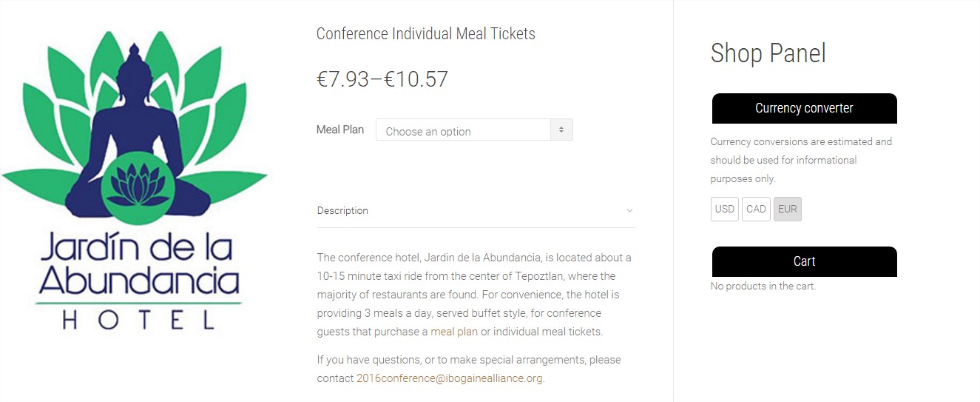Open the Meal Plan 'Choose an option' dropdown
Viewport: 980px width, 402px height.
coord(474,130)
